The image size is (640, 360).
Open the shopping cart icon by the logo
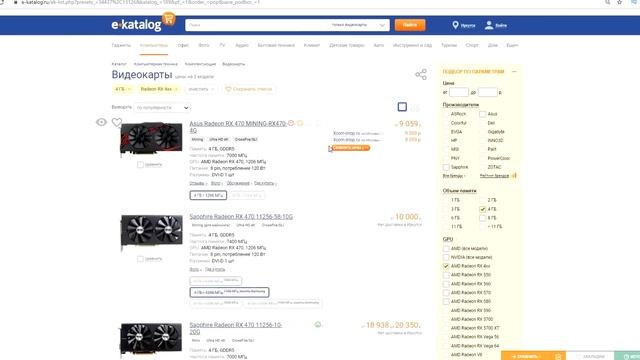tap(169, 19)
